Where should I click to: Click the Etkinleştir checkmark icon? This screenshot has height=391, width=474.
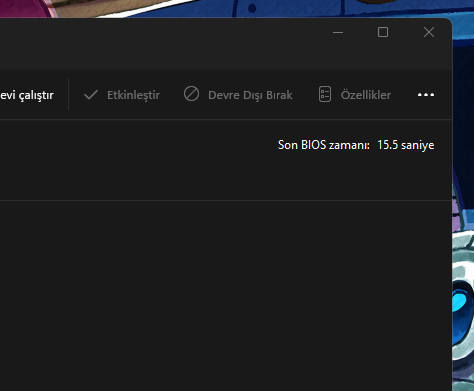tap(91, 95)
